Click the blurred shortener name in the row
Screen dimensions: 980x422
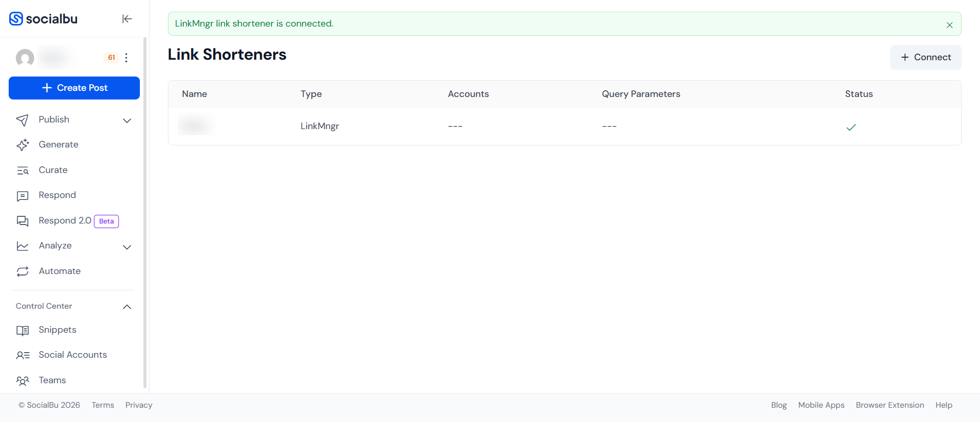pos(197,125)
